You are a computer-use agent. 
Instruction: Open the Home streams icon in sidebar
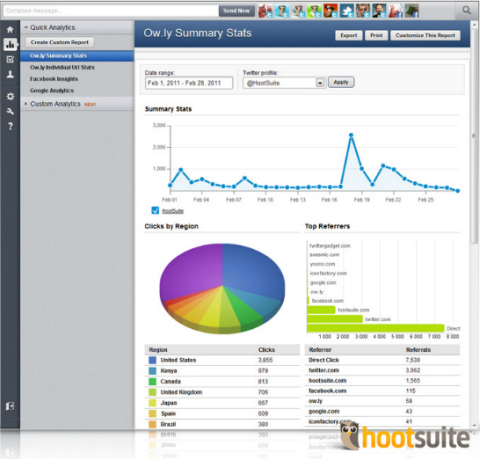(x=10, y=29)
